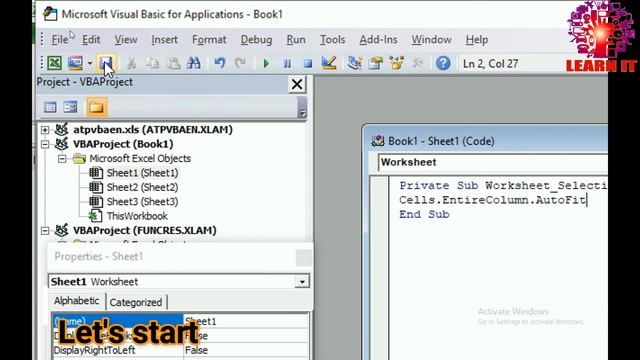Select ThisWorkbook in project tree
This screenshot has width=640, height=360.
[137, 216]
